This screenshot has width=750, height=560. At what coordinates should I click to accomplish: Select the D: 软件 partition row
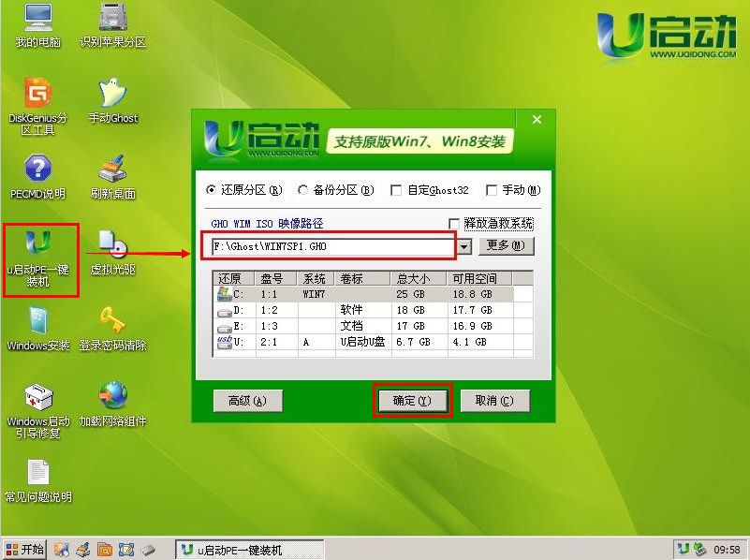pyautogui.click(x=328, y=309)
